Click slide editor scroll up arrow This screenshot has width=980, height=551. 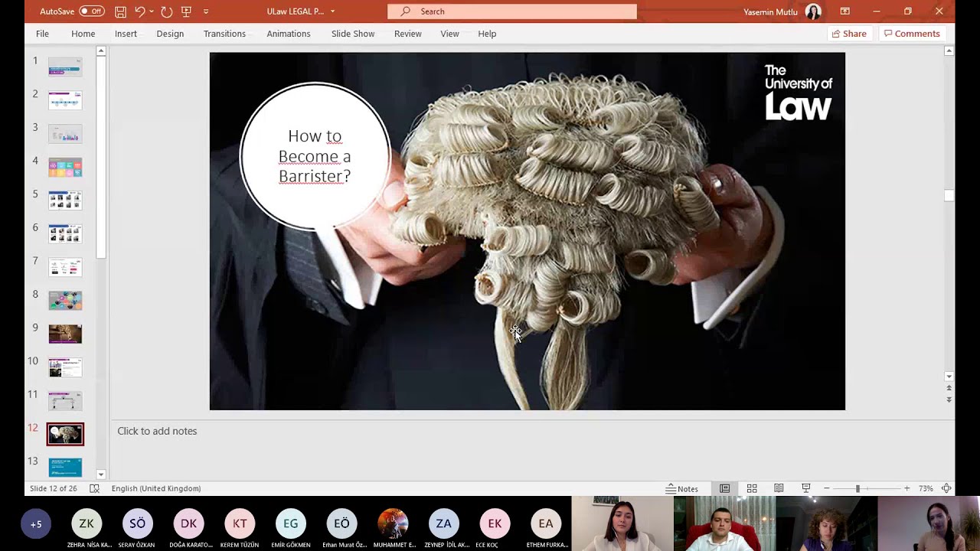pyautogui.click(x=949, y=51)
